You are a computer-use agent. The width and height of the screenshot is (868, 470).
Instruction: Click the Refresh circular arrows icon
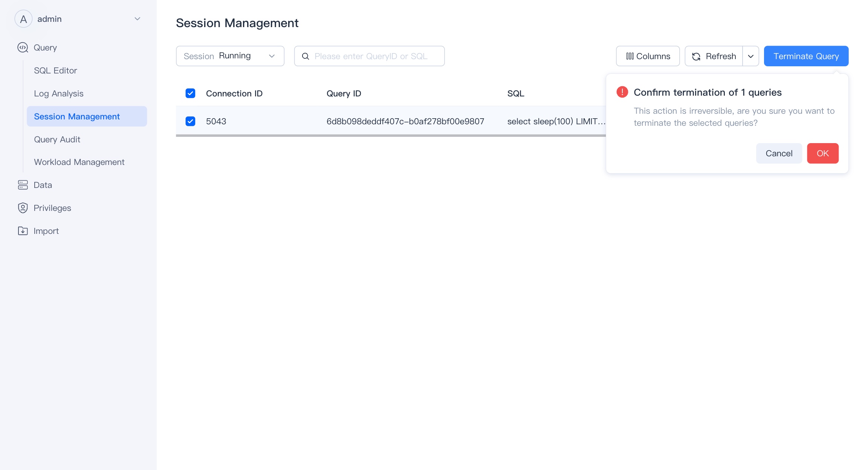tap(696, 56)
